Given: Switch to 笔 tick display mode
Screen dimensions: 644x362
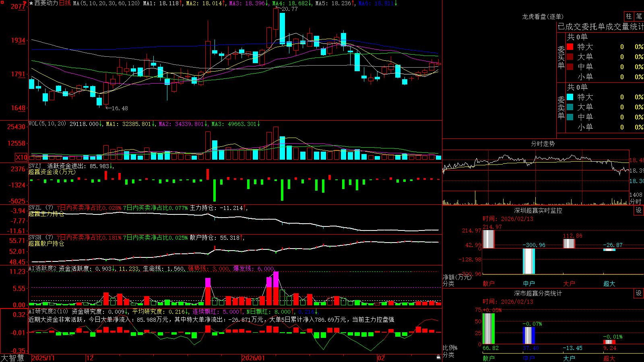Looking at the screenshot, I should coord(639,16).
